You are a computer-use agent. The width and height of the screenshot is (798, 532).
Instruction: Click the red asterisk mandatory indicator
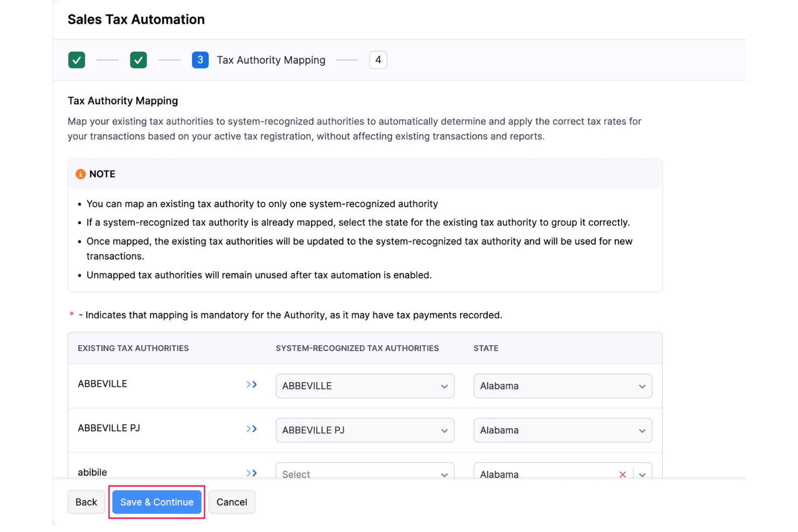(72, 314)
